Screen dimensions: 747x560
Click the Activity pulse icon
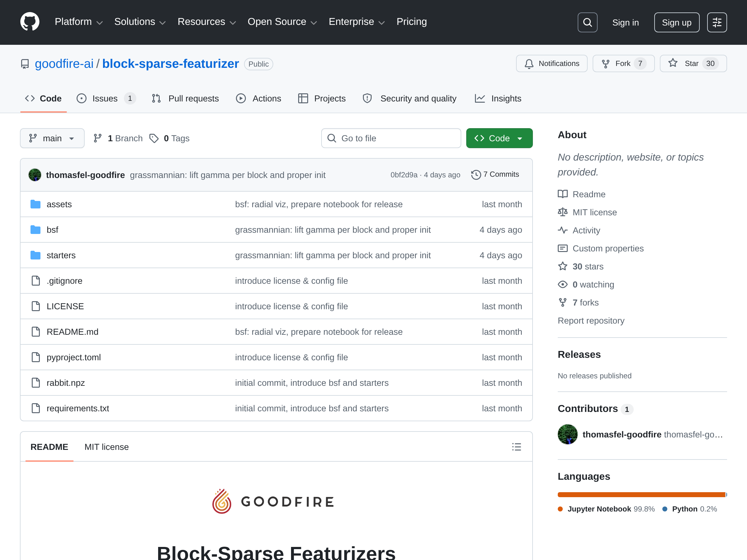point(563,230)
